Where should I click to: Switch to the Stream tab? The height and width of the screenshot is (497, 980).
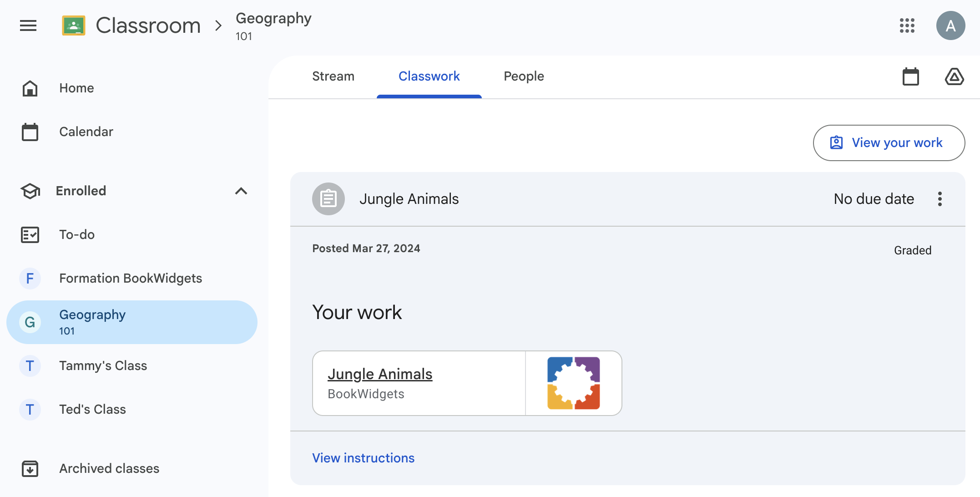coord(333,76)
